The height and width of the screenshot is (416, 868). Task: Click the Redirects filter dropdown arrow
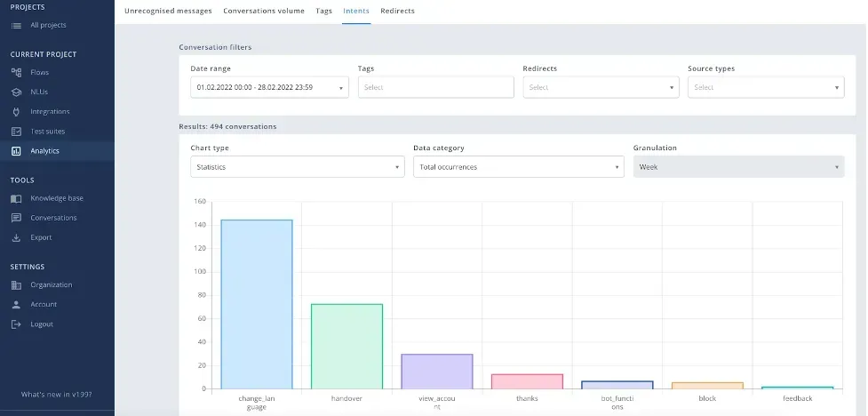(x=672, y=88)
